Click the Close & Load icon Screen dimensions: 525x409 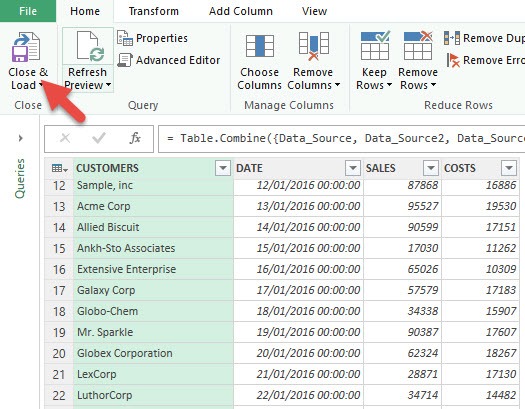(26, 47)
